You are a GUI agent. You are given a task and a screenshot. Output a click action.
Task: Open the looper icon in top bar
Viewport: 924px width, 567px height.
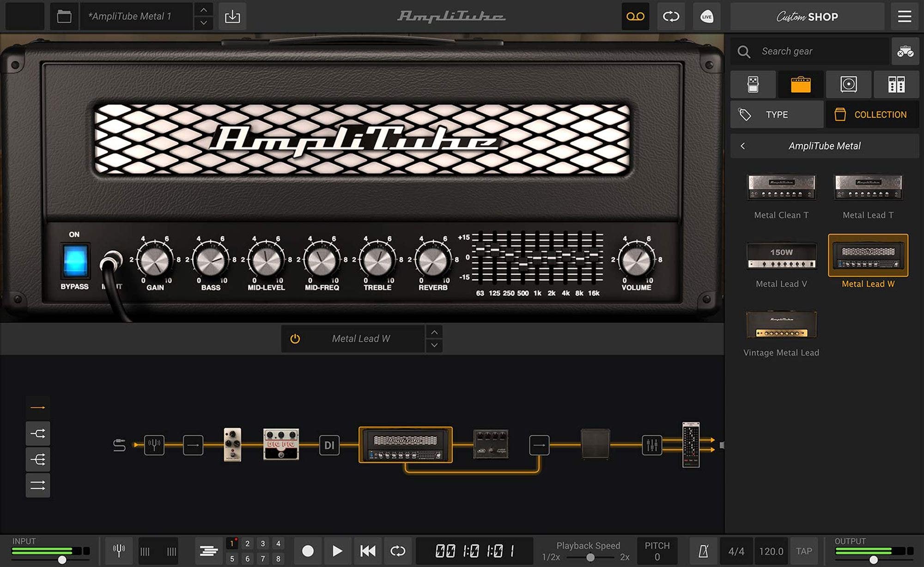click(x=671, y=17)
